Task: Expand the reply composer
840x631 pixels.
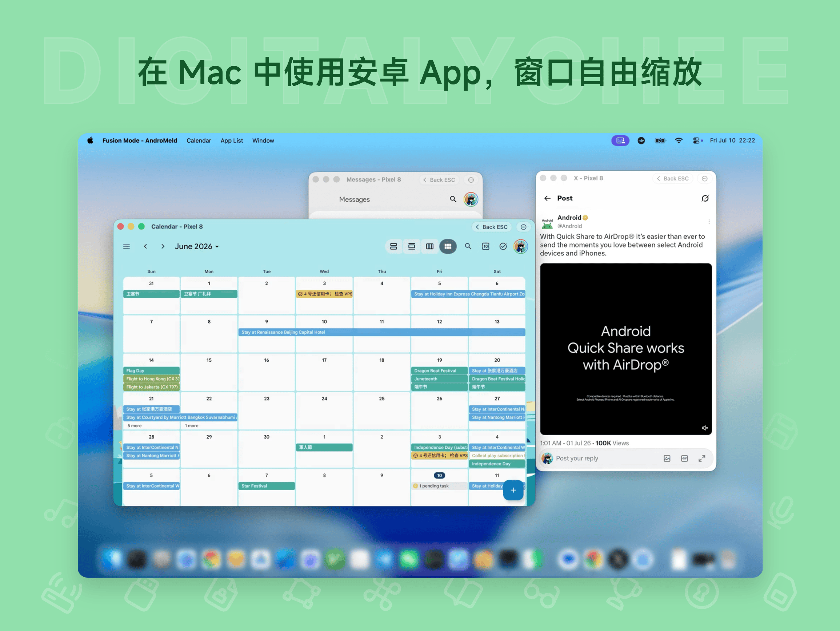Action: tap(702, 459)
